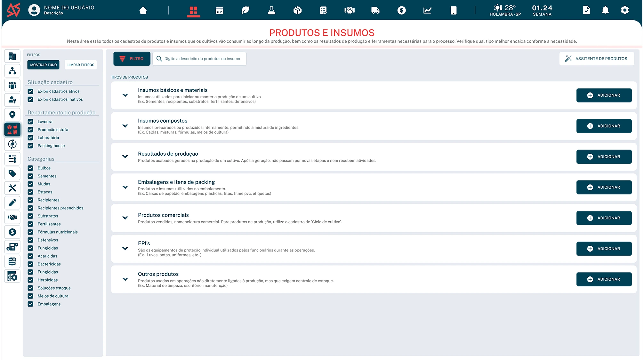Open the notifications bell icon

tap(605, 10)
